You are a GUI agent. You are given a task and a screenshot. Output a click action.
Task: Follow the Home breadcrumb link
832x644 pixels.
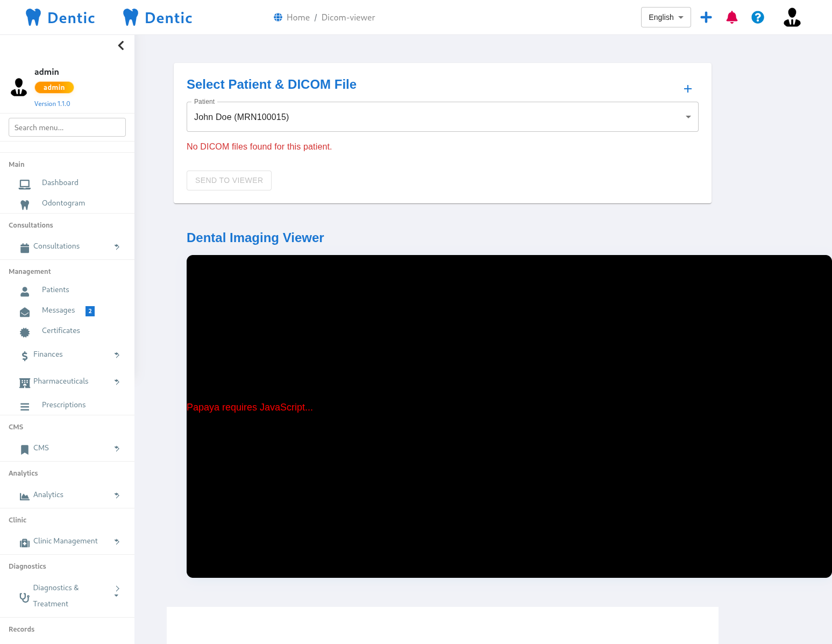(297, 18)
